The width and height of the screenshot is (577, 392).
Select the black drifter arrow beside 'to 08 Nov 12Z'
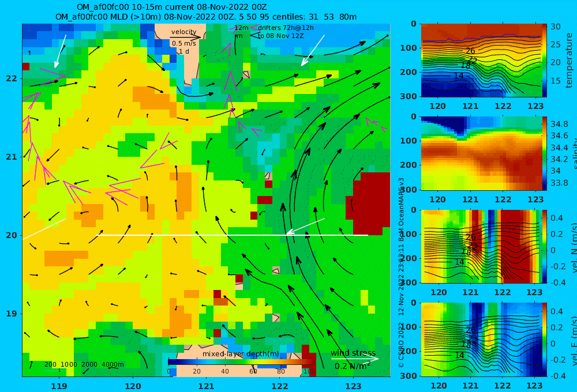click(x=254, y=36)
